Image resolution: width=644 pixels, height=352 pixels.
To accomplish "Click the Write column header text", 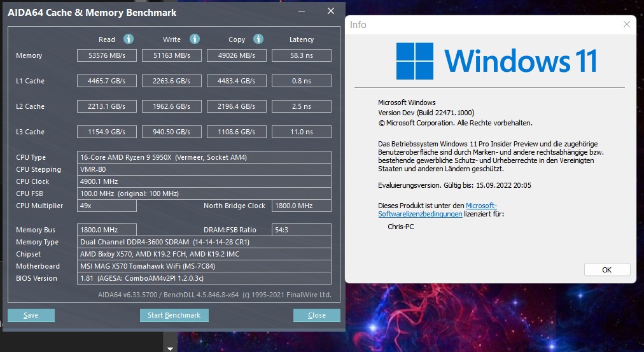I will coord(172,39).
